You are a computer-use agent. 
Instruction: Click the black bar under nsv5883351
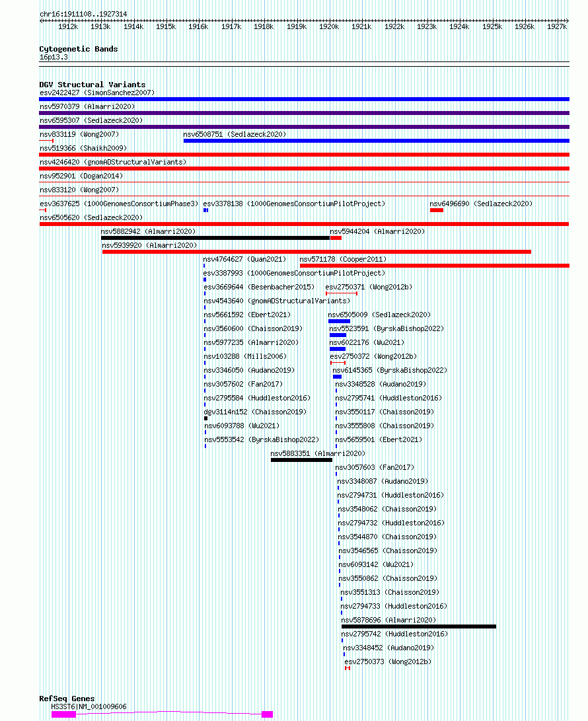301,460
